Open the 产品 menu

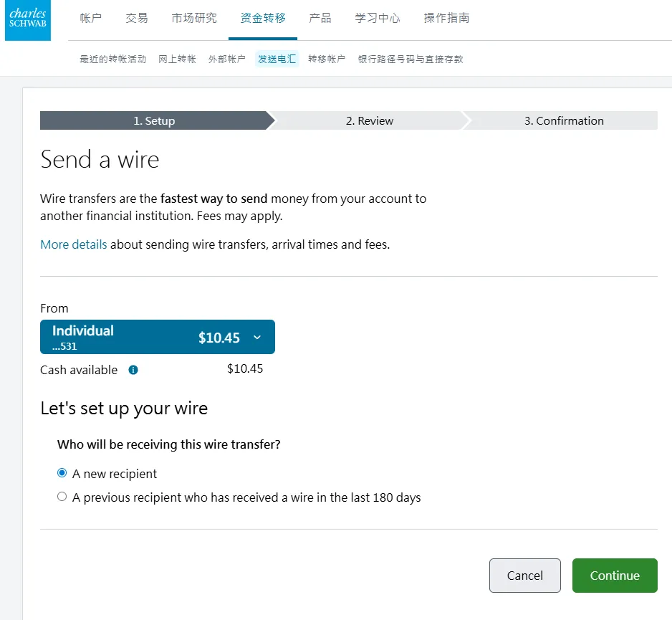(320, 18)
